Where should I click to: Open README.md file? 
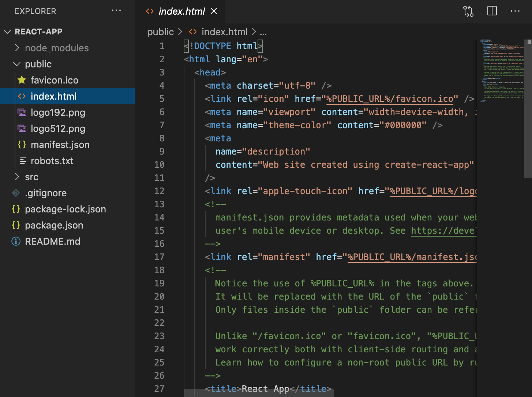click(52, 241)
